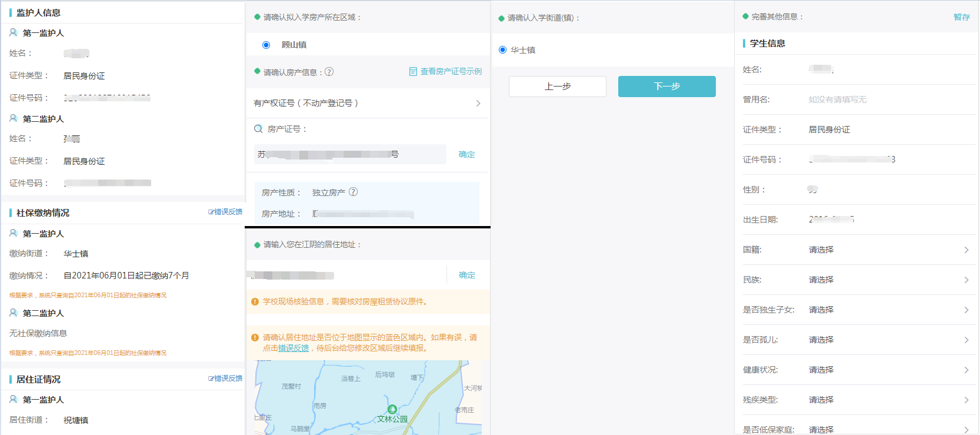The image size is (980, 435).
Task: Select the 华士镇 radio button
Action: click(502, 50)
